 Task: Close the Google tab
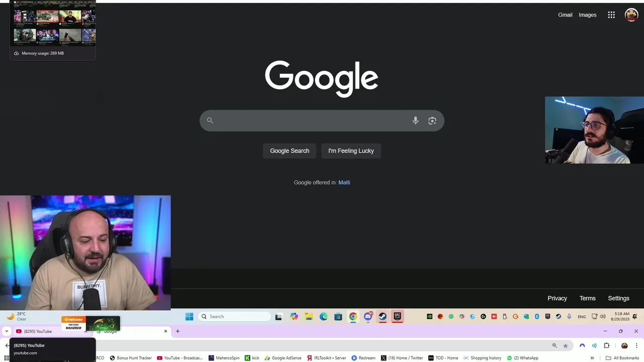(166, 331)
